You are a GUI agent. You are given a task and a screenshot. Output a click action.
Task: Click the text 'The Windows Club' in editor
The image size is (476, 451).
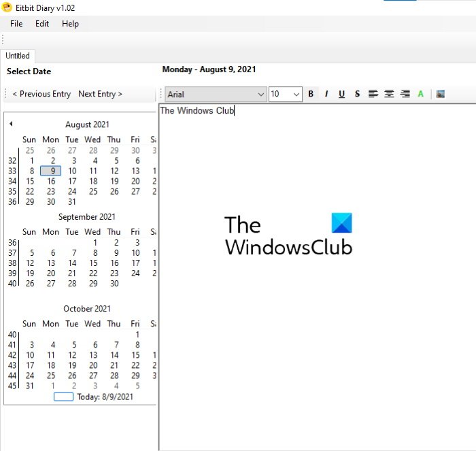pos(197,111)
